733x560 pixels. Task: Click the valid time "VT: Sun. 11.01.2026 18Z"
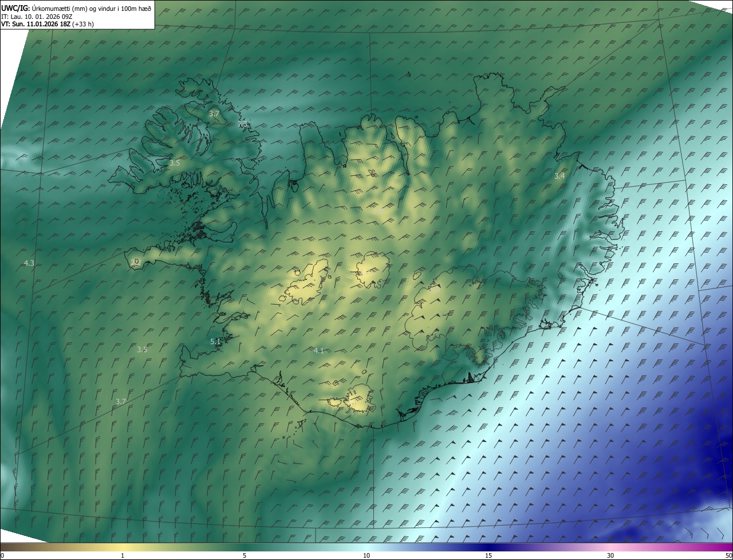click(x=36, y=24)
